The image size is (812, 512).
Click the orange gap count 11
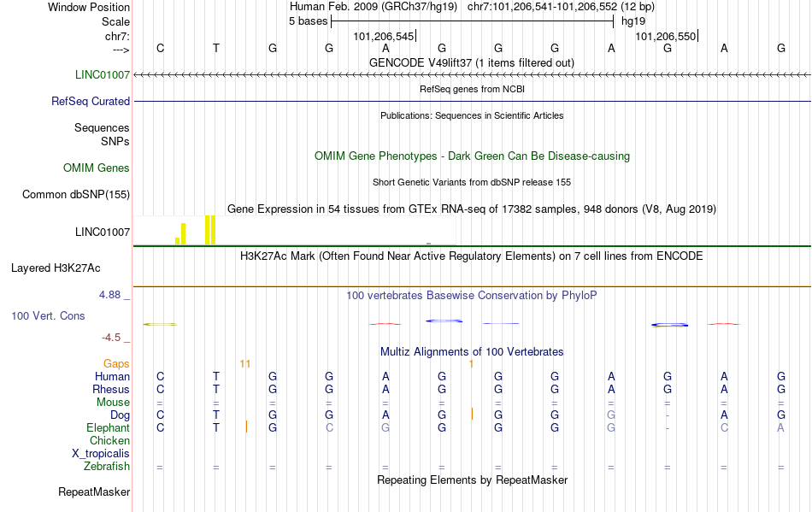click(x=245, y=364)
